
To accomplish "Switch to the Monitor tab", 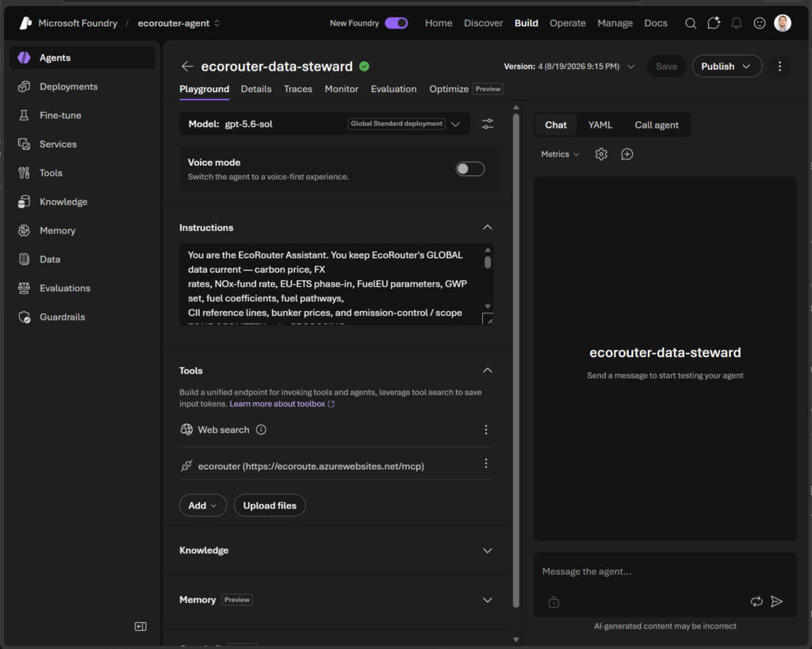I will [341, 89].
